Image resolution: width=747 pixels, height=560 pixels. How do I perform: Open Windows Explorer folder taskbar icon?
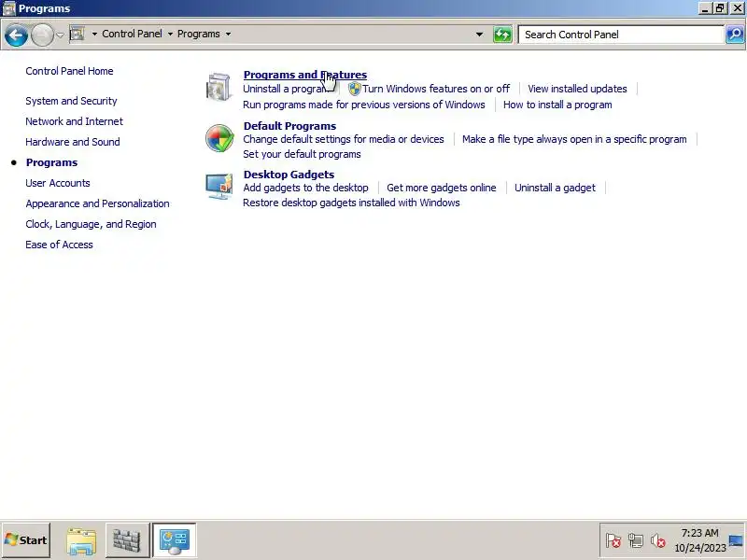[x=81, y=541]
